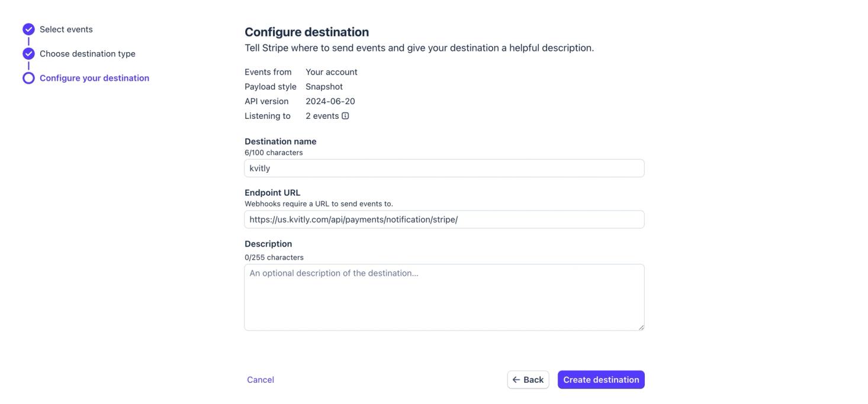Image resolution: width=868 pixels, height=404 pixels.
Task: Click the Endpoint URL field label
Action: [272, 193]
